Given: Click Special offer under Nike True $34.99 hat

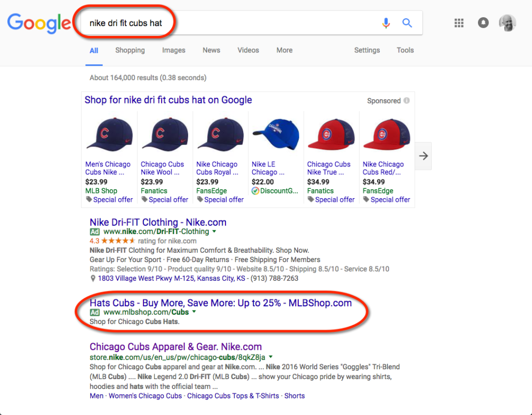Looking at the screenshot, I should tap(335, 200).
